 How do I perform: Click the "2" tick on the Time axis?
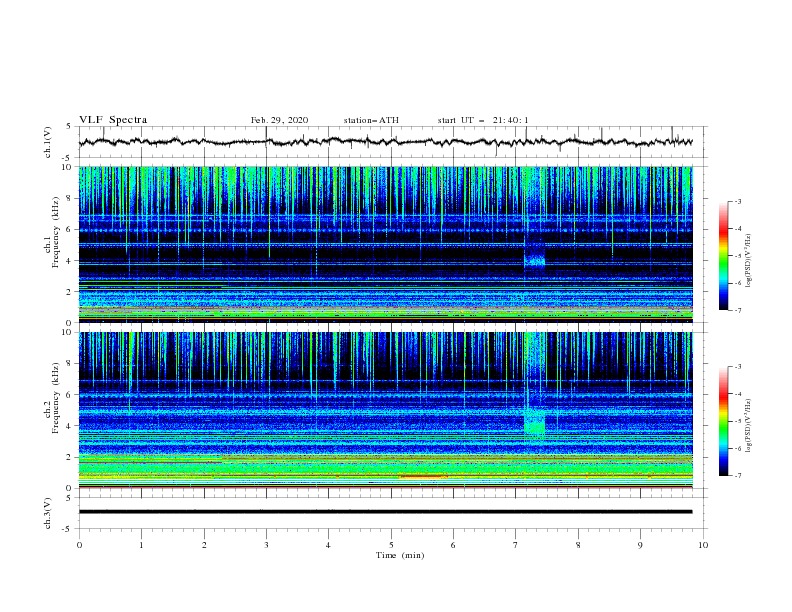click(x=204, y=545)
